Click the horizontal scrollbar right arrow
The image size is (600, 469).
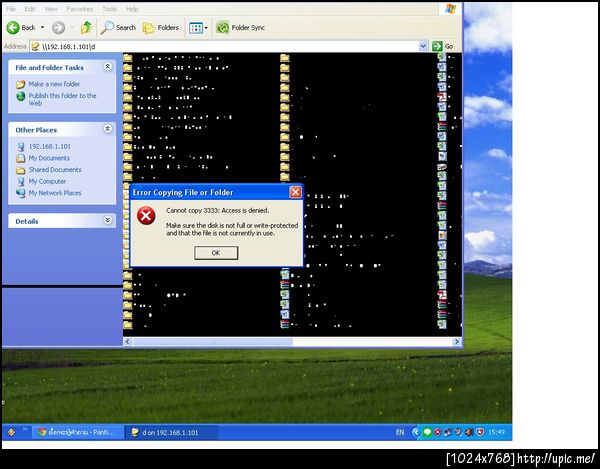pyautogui.click(x=457, y=342)
